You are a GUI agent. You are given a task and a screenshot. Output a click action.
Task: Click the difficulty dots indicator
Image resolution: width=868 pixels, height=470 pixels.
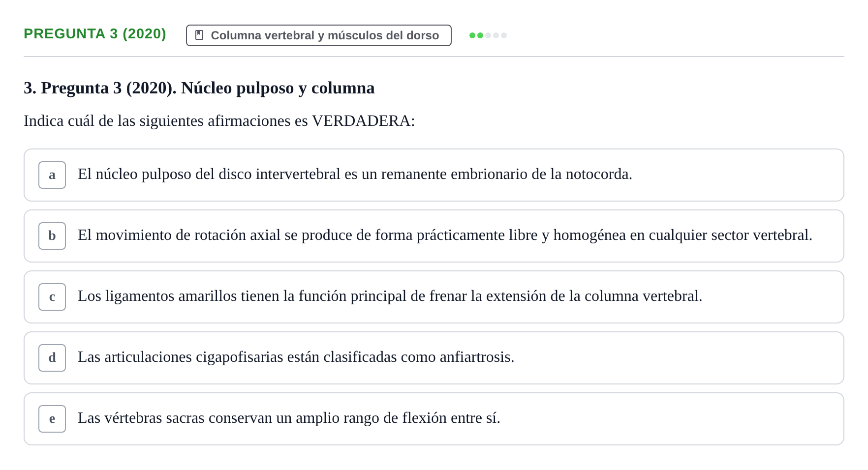tap(488, 35)
